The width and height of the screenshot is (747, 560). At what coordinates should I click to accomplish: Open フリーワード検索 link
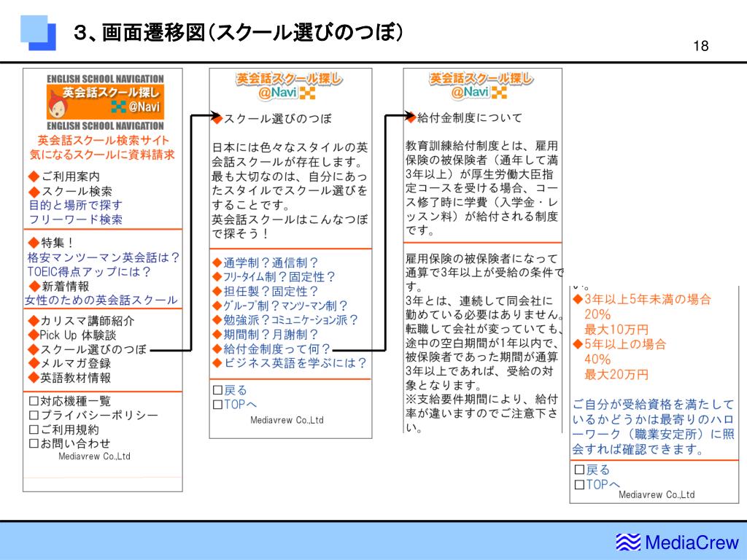click(76, 219)
